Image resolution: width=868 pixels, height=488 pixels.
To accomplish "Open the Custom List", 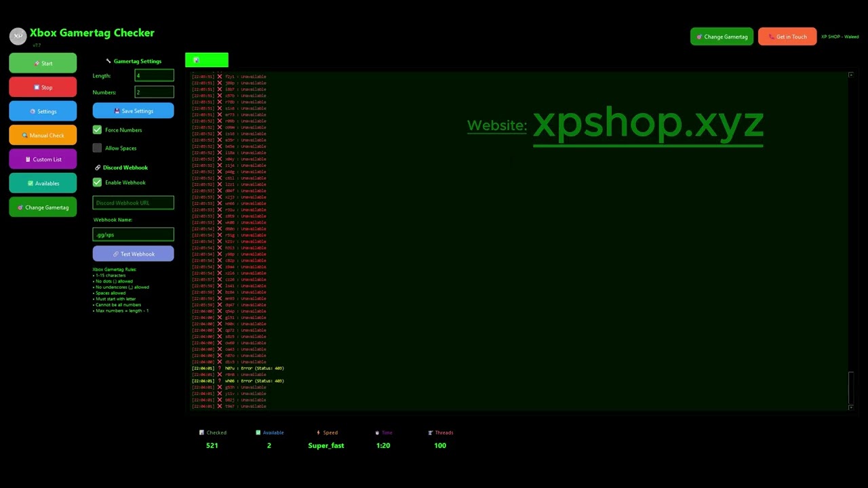I will click(43, 159).
